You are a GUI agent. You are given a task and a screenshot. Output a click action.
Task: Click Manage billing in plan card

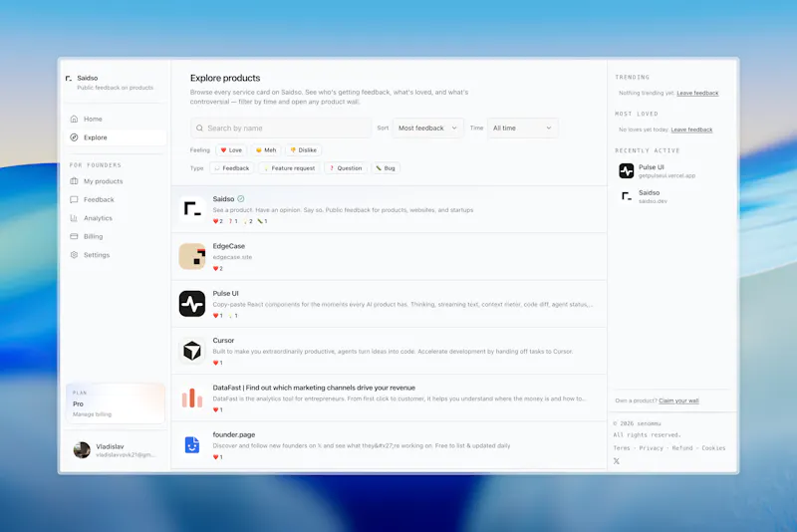(92, 414)
